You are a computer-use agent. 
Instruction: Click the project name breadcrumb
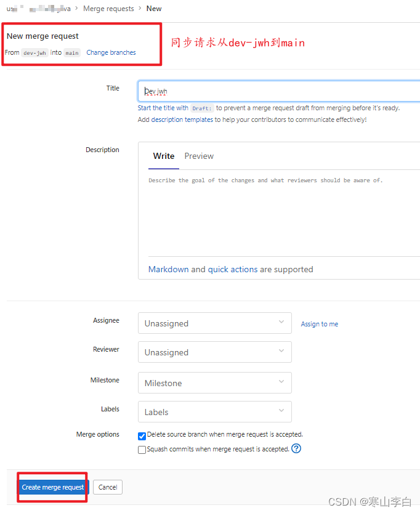click(50, 9)
